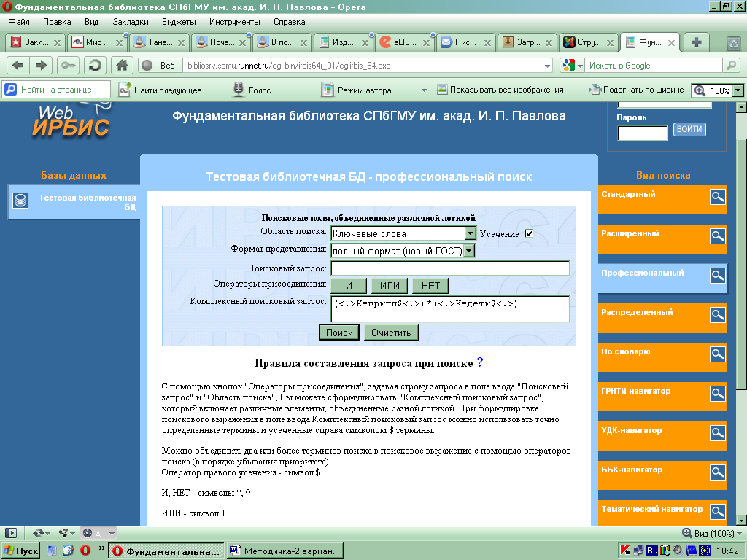Click in the Комплексный поисковый запрос text area
Image resolution: width=747 pixels, height=560 pixels.
click(450, 309)
